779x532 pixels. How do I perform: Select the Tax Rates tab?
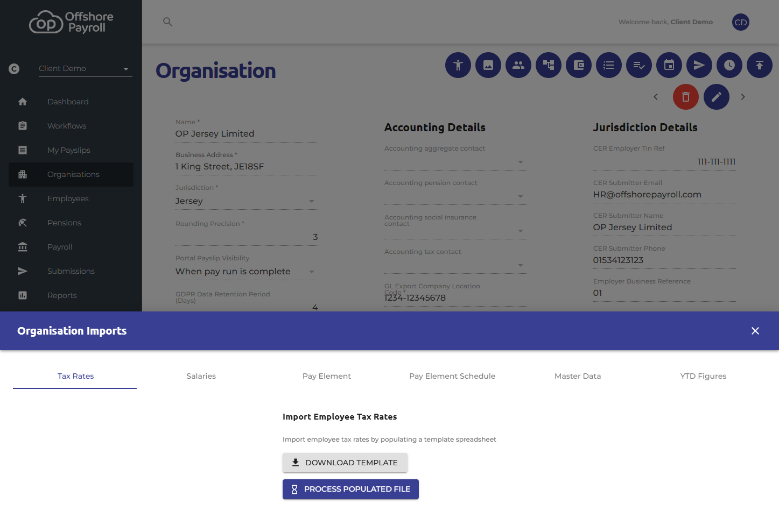(75, 376)
